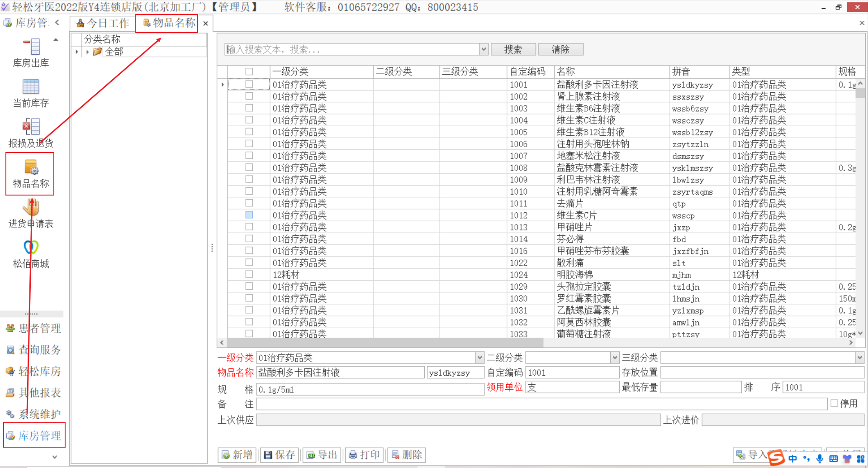Click the IME soft keyboard icon
The height and width of the screenshot is (468, 868).
834,459
